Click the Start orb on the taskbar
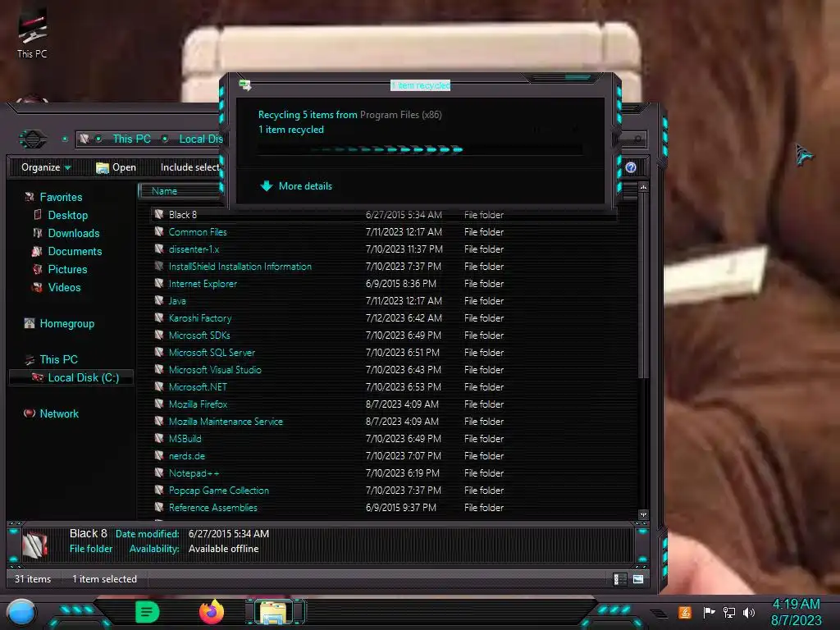This screenshot has height=630, width=840. [21, 612]
